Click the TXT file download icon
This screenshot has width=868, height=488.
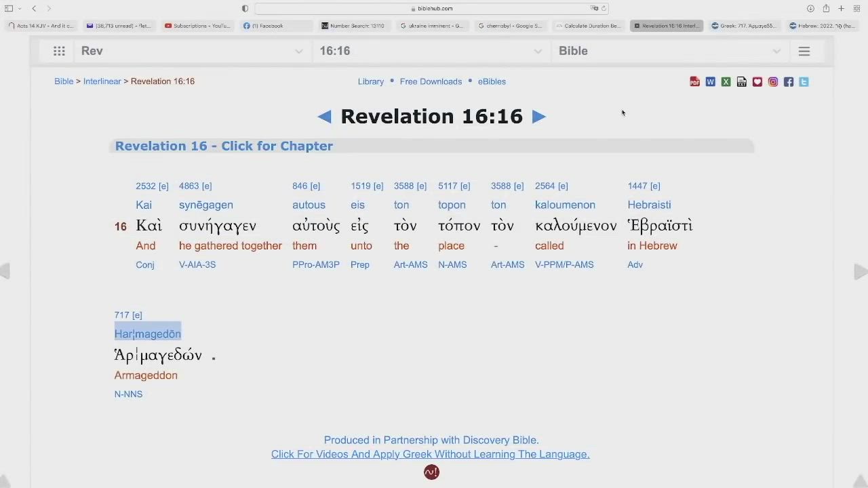coord(741,82)
